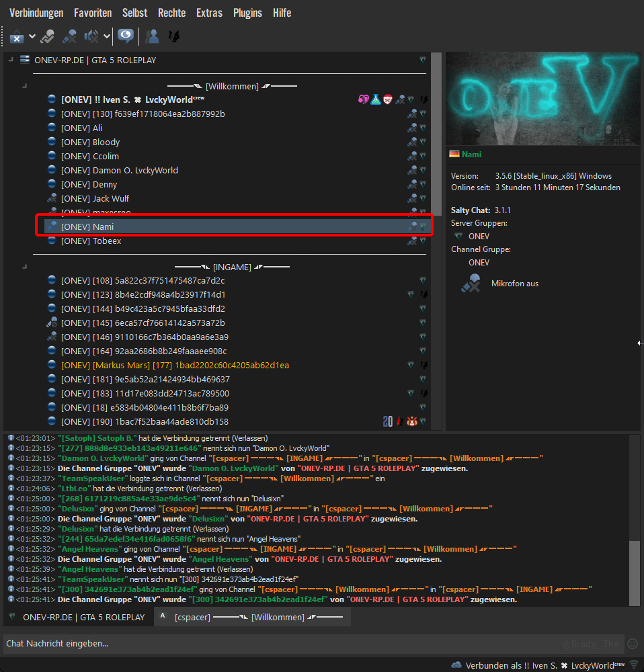Image resolution: width=644 pixels, height=672 pixels.
Task: Click the away status icon in toolbar
Action: click(x=17, y=36)
